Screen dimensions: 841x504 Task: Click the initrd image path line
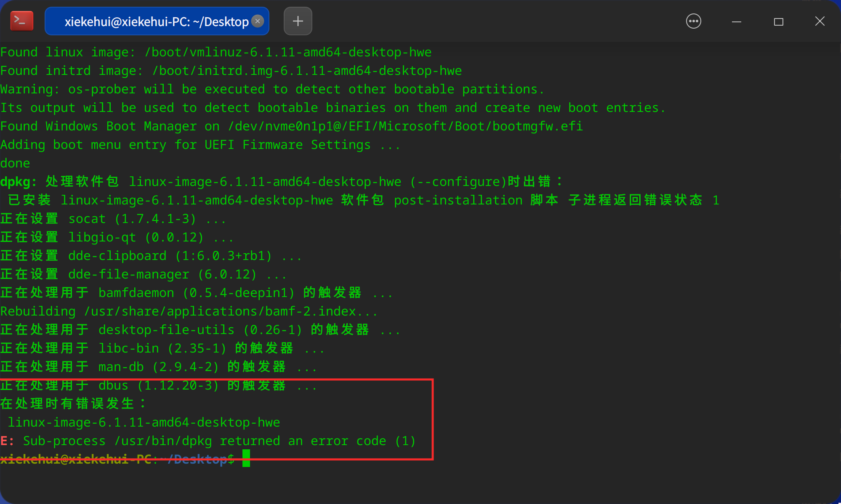coord(231,70)
